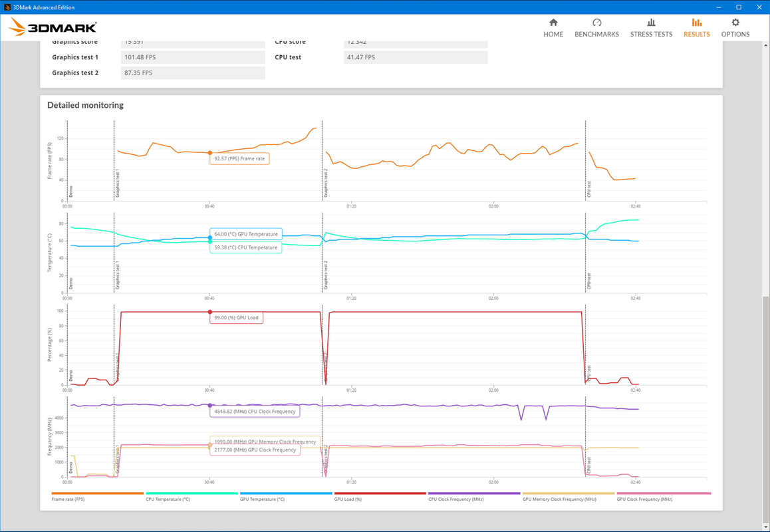770x532 pixels.
Task: Click GPU Temperature (°C) legend label
Action: tap(262, 499)
